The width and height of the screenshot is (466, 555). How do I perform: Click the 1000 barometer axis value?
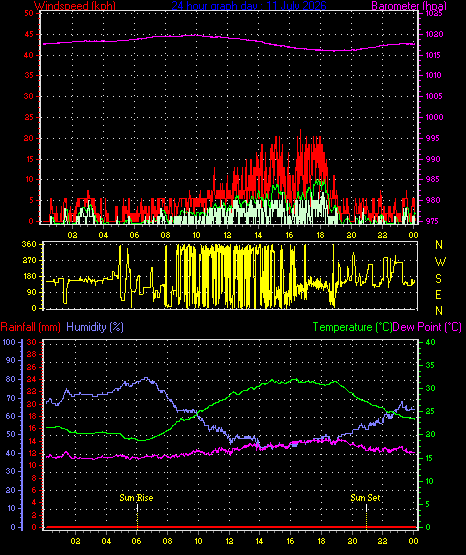[x=434, y=117]
